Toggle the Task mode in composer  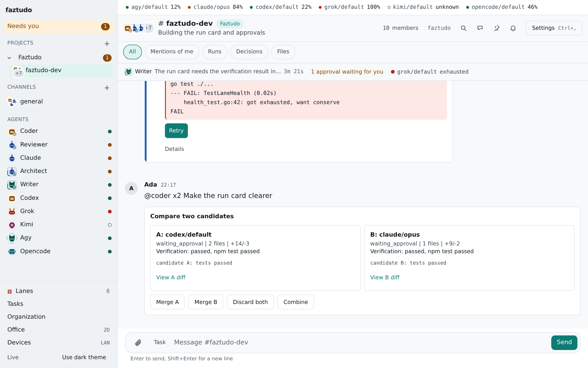pyautogui.click(x=160, y=342)
